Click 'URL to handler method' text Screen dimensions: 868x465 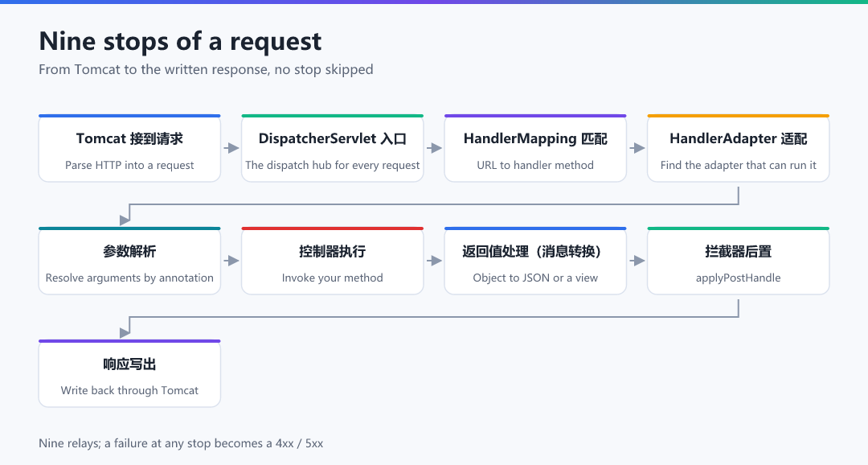(535, 165)
